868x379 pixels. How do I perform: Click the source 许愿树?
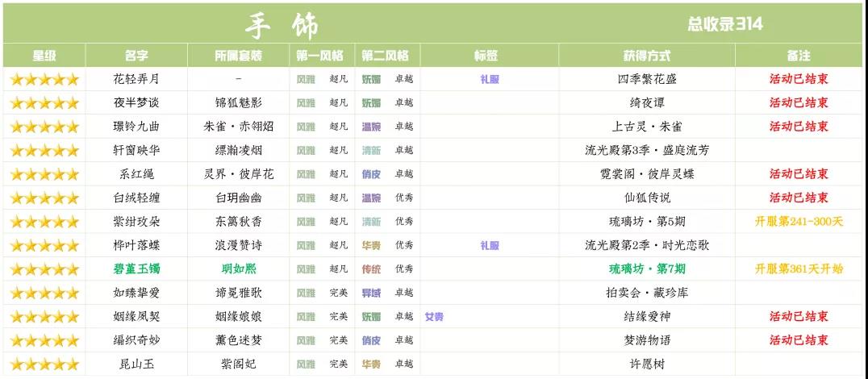point(647,364)
